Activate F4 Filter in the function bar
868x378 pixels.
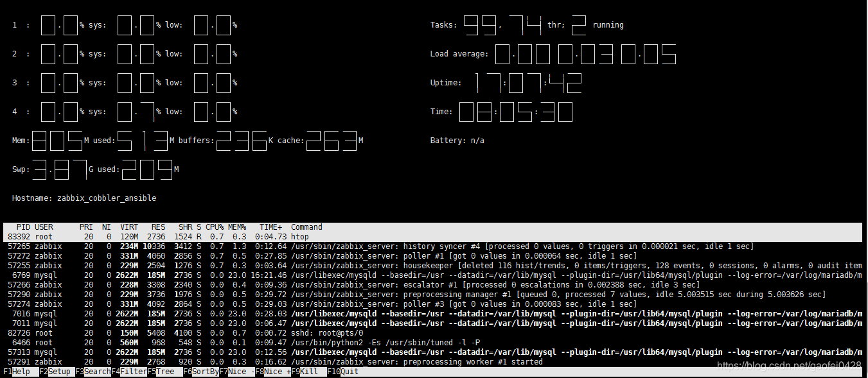coord(128,372)
